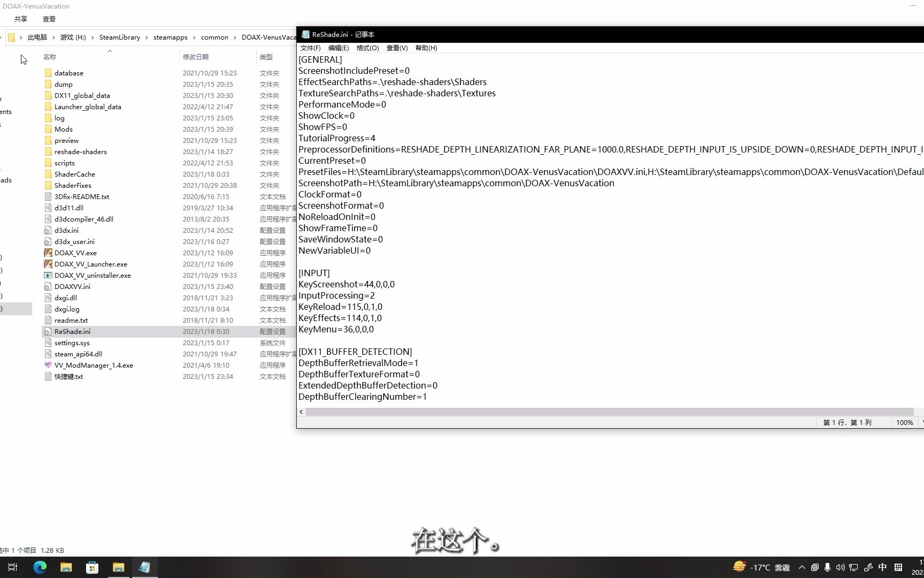Open the database folder icon
This screenshot has width=924, height=578.
pyautogui.click(x=48, y=73)
